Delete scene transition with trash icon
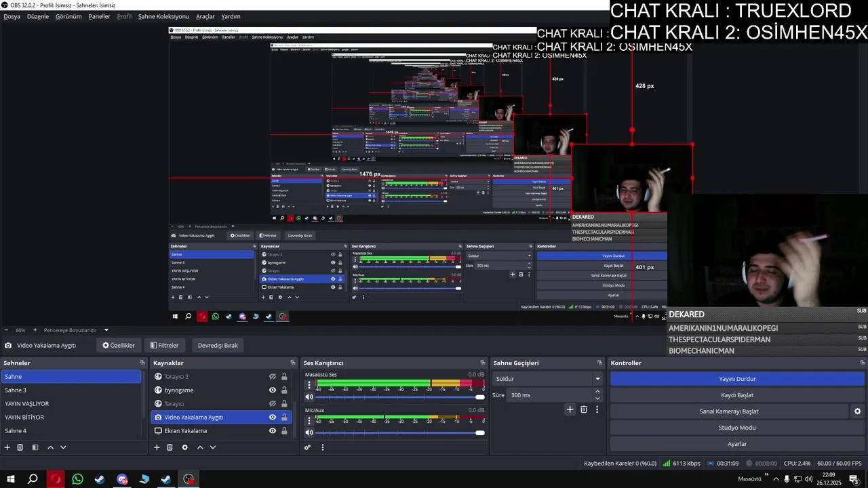 (584, 409)
